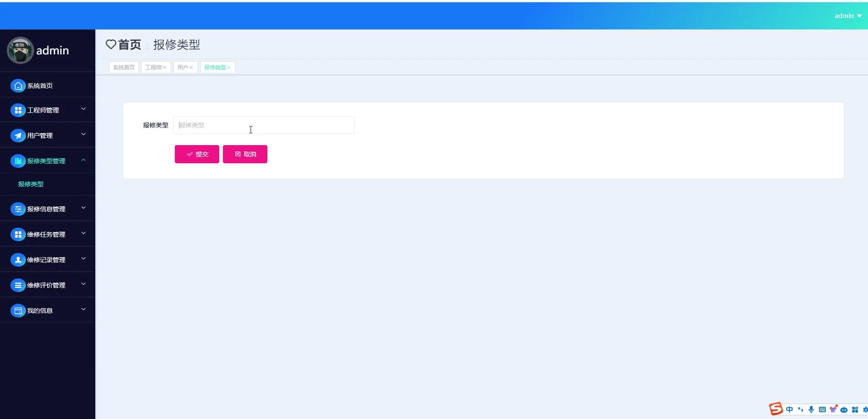Click the home icon beside 系统首页
The height and width of the screenshot is (419, 868).
point(18,86)
